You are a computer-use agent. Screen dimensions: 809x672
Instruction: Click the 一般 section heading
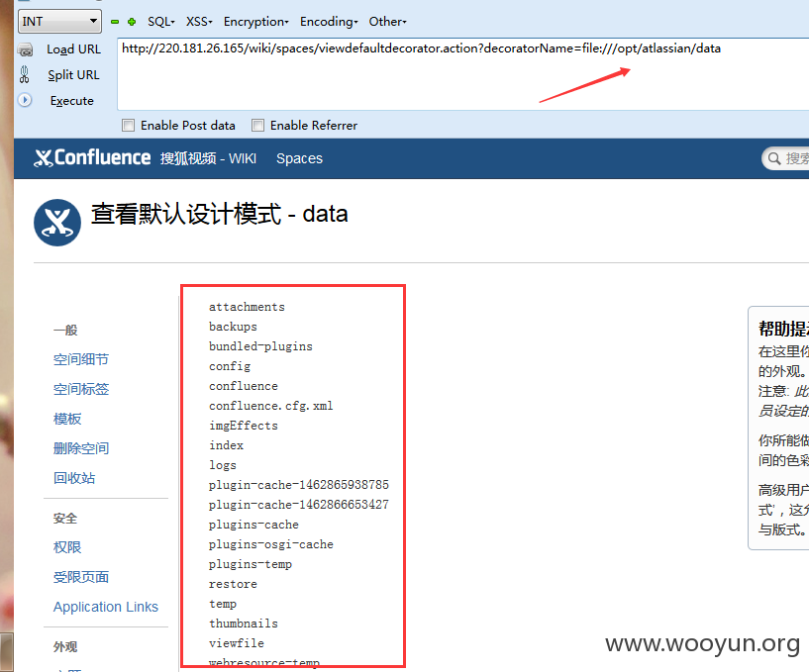tap(65, 331)
